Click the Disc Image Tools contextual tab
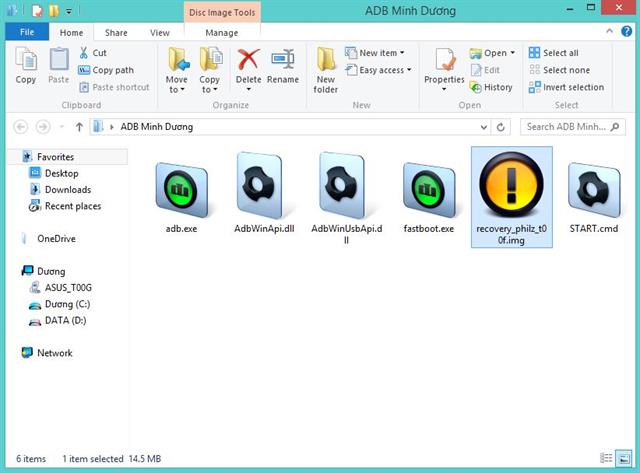 pyautogui.click(x=222, y=12)
